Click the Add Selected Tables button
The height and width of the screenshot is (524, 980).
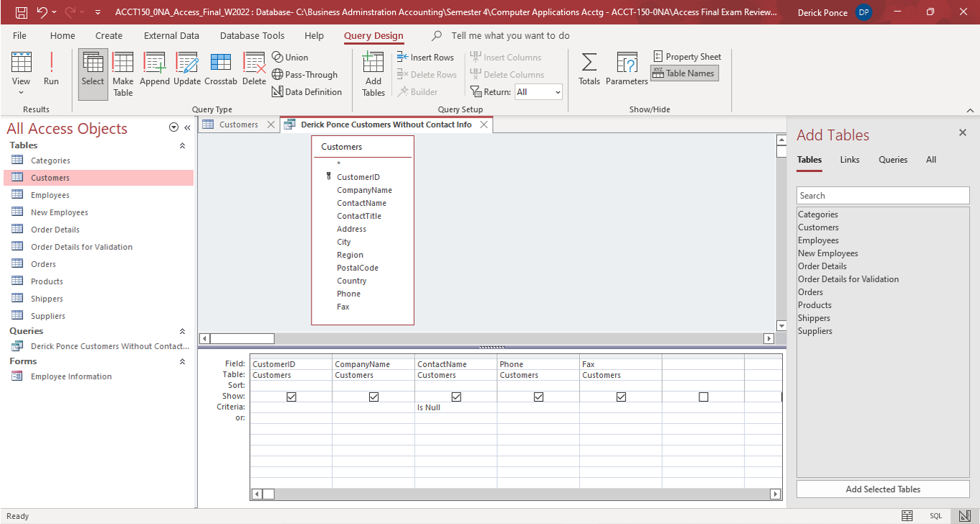click(883, 489)
